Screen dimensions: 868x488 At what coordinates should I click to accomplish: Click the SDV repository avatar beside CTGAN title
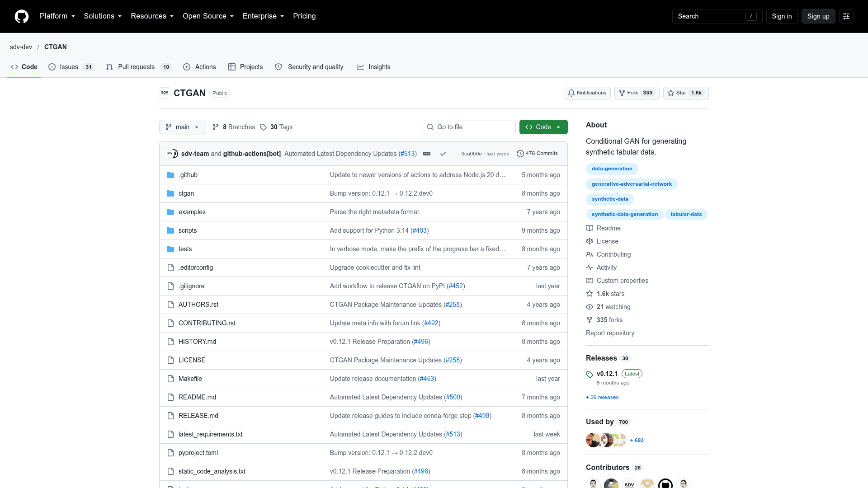(165, 93)
